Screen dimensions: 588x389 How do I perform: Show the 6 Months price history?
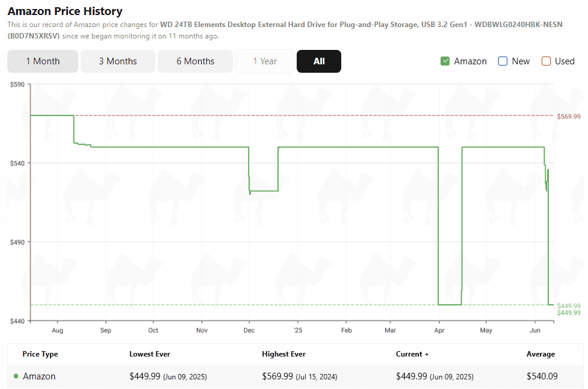click(196, 61)
